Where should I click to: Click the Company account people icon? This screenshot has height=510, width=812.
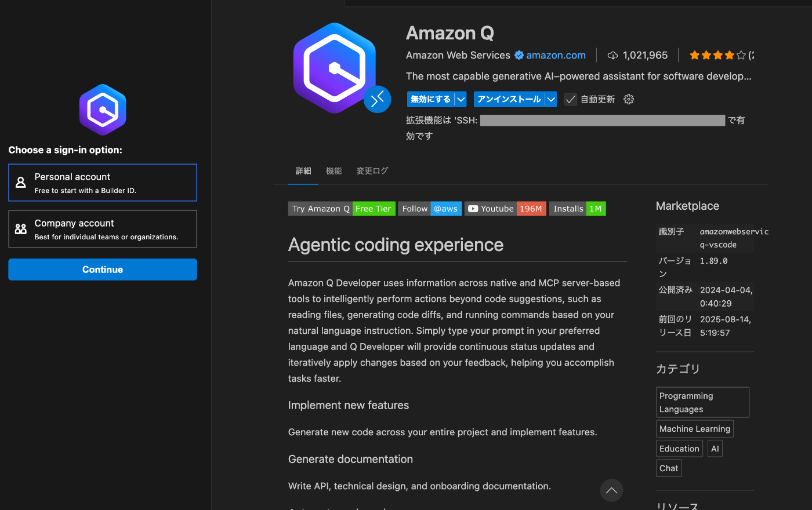click(21, 229)
